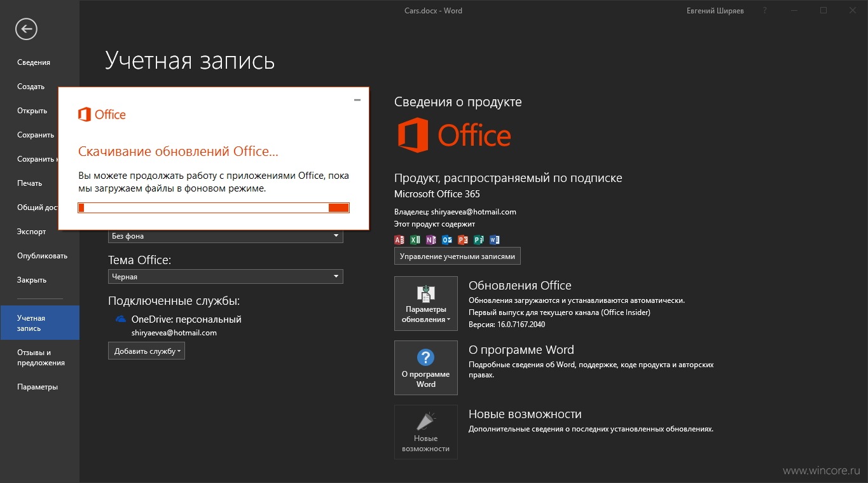Click the Скачивание обновлений Office heading
Image resolution: width=868 pixels, height=483 pixels.
coord(178,151)
